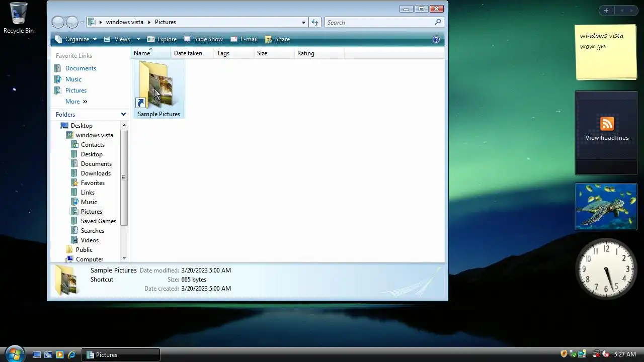Open Help via the question mark icon
Viewport: 644px width, 362px height.
coord(436,39)
